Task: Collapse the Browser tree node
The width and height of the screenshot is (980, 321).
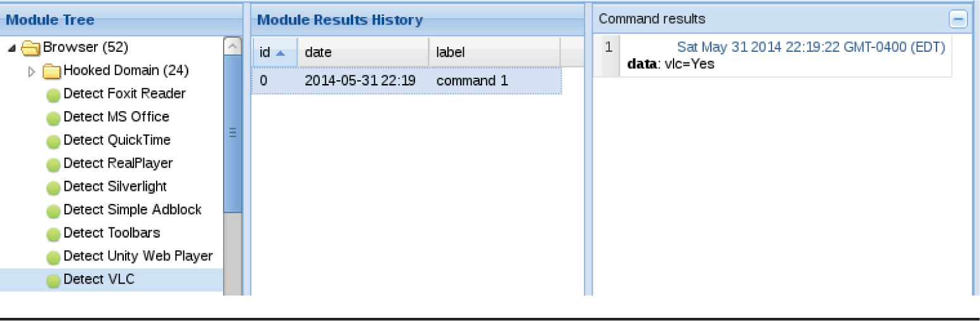Action: tap(12, 49)
